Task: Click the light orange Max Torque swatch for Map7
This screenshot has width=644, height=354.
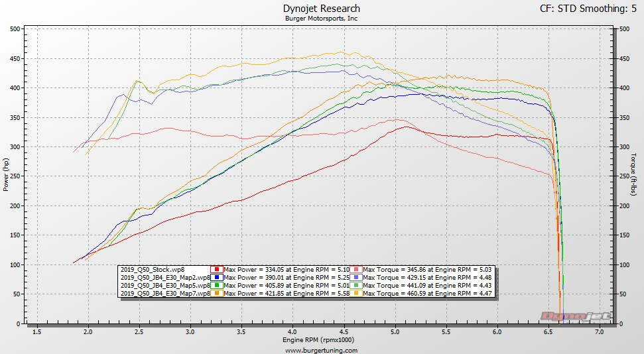Action: (x=356, y=293)
